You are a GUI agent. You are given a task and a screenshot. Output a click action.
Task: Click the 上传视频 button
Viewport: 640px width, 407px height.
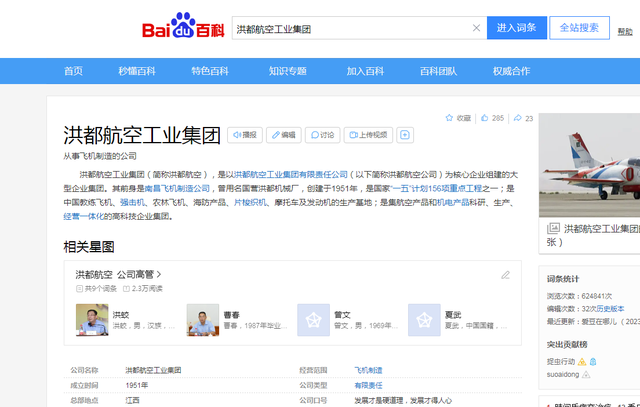[x=368, y=135]
